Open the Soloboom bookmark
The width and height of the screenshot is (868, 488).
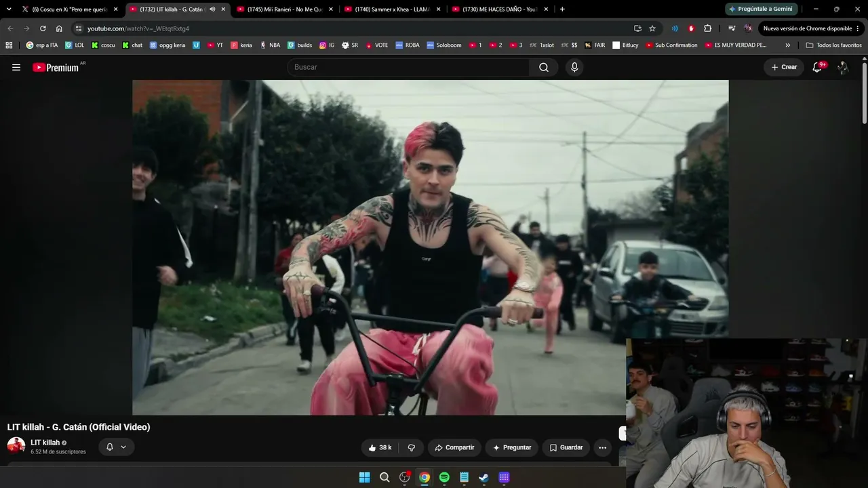(444, 45)
